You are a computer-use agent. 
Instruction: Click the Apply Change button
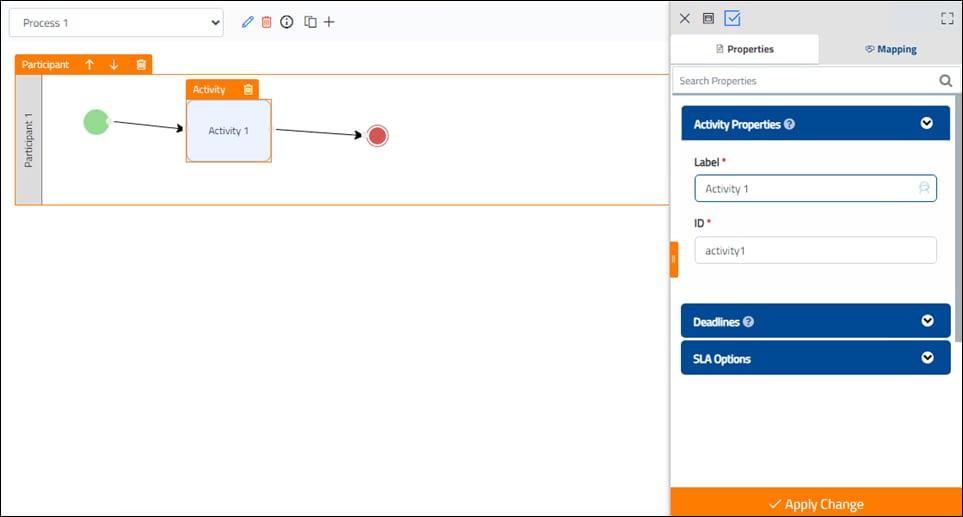click(x=816, y=503)
